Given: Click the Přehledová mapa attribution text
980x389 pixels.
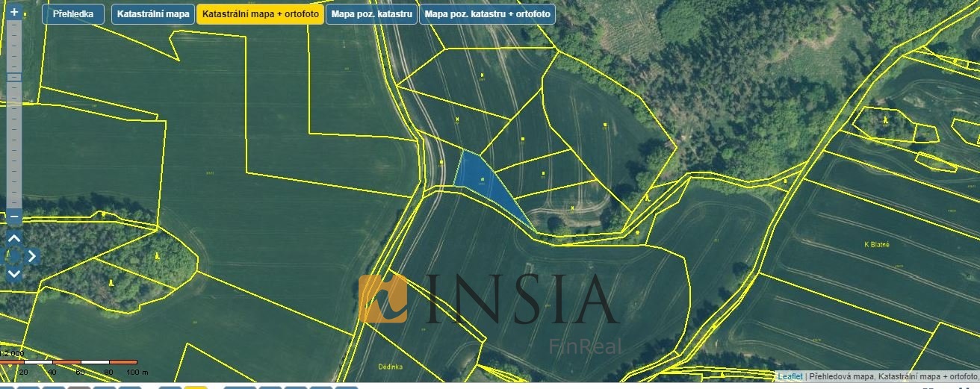Looking at the screenshot, I should tap(841, 376).
